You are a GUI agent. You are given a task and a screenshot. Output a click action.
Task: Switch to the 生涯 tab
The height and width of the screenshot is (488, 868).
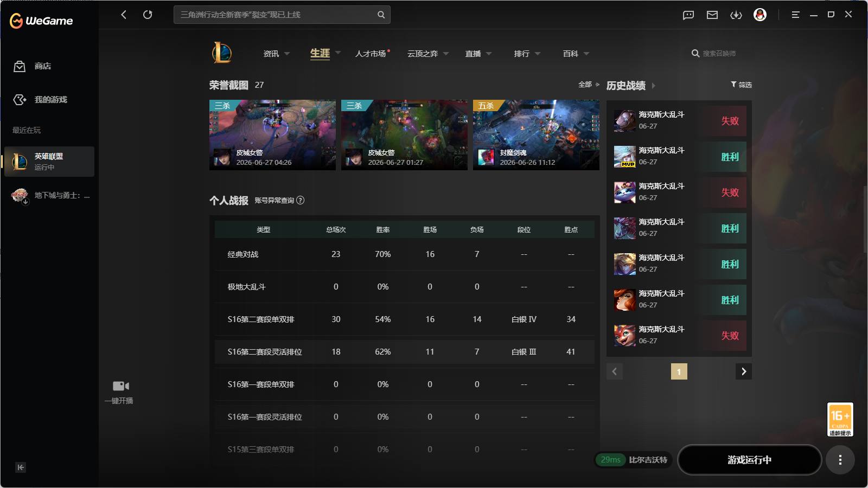[320, 53]
